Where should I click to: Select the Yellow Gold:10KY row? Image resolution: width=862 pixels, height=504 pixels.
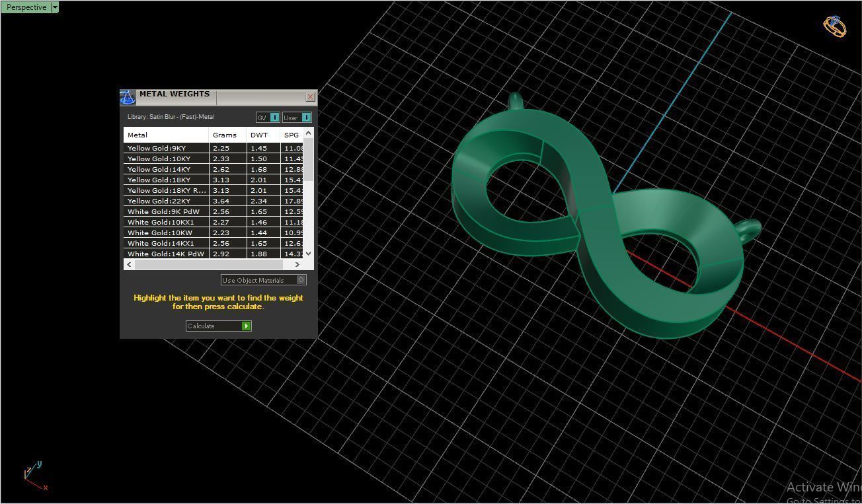214,159
